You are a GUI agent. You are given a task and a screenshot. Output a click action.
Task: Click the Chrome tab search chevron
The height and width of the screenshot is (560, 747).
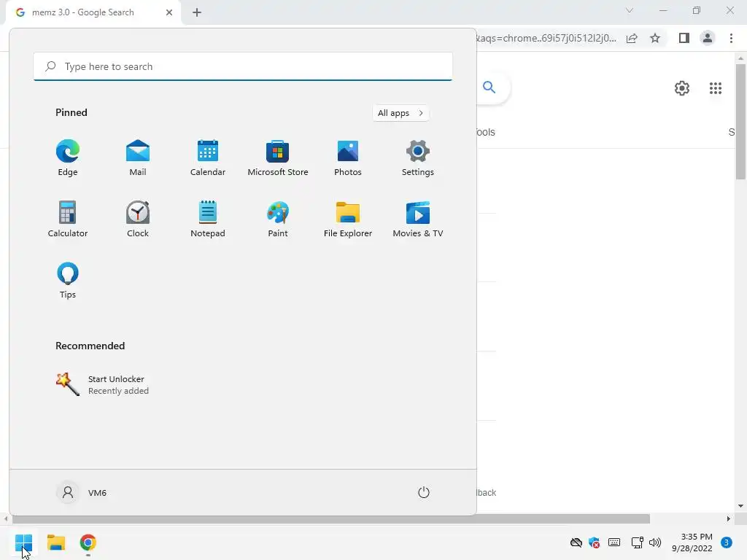coord(630,10)
